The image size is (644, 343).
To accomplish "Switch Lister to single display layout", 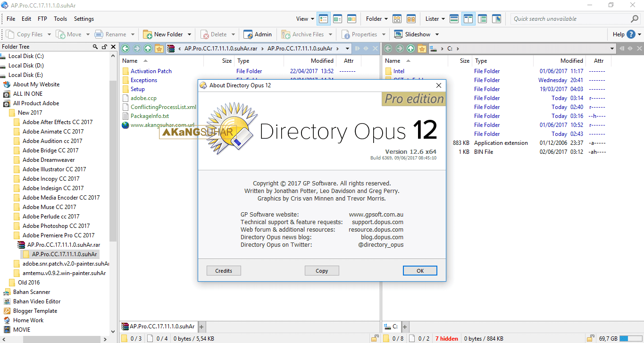I will 454,19.
